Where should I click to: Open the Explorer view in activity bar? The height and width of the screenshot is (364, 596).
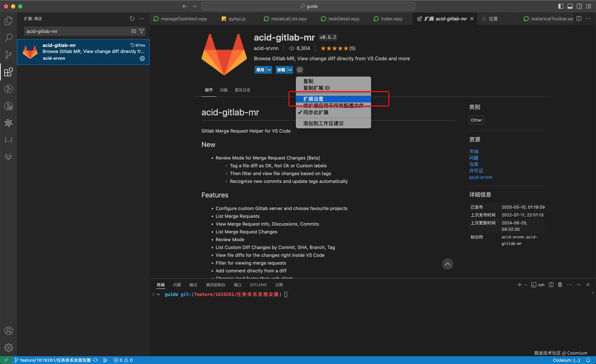click(9, 21)
